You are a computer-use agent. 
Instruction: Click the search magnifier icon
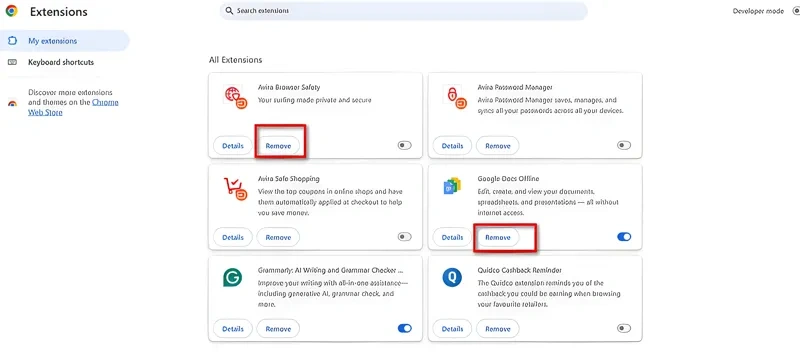tap(230, 11)
